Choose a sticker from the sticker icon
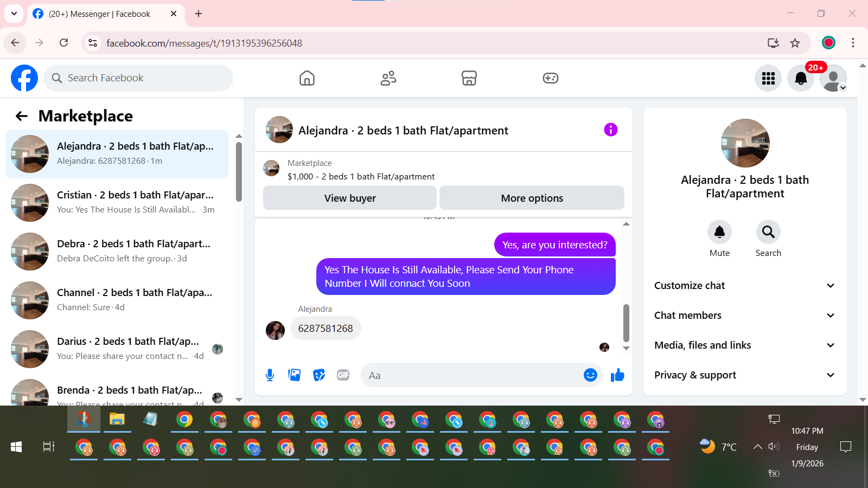The height and width of the screenshot is (488, 868). [x=319, y=375]
